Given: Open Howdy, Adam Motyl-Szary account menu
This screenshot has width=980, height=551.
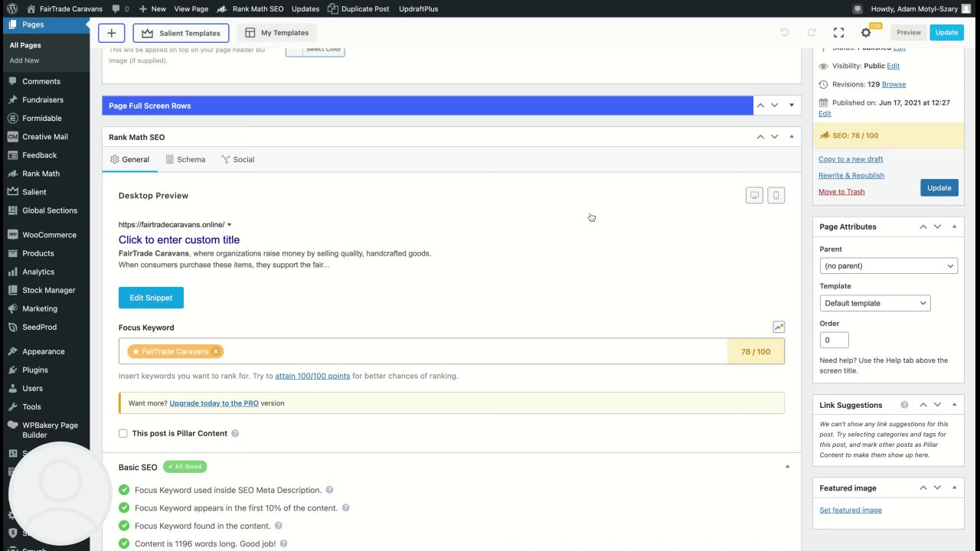Looking at the screenshot, I should click(920, 8).
